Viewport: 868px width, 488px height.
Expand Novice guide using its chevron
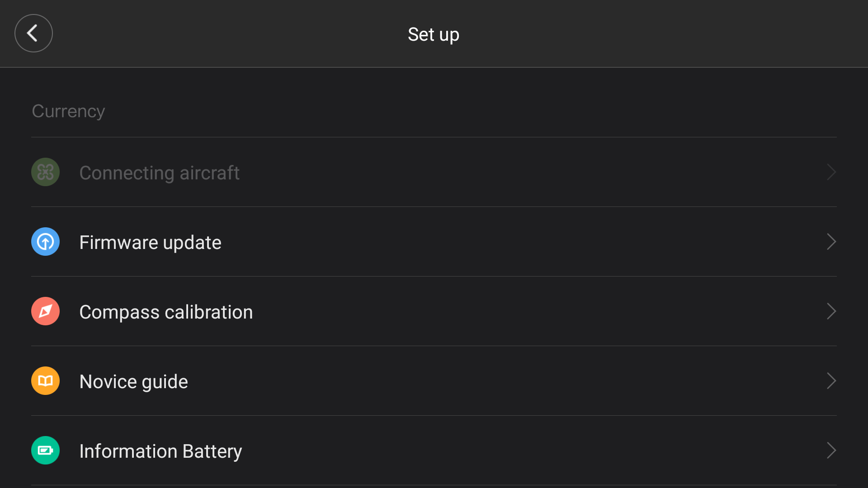pyautogui.click(x=831, y=381)
